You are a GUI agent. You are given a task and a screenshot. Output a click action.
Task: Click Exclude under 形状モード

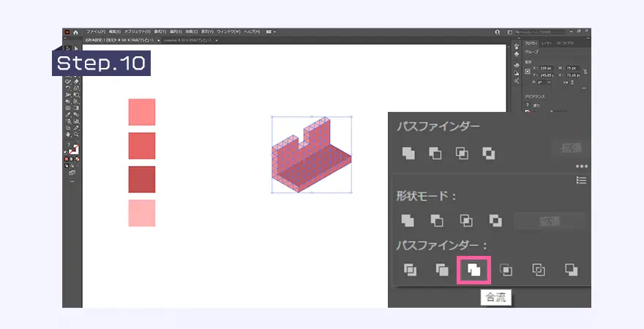[495, 221]
